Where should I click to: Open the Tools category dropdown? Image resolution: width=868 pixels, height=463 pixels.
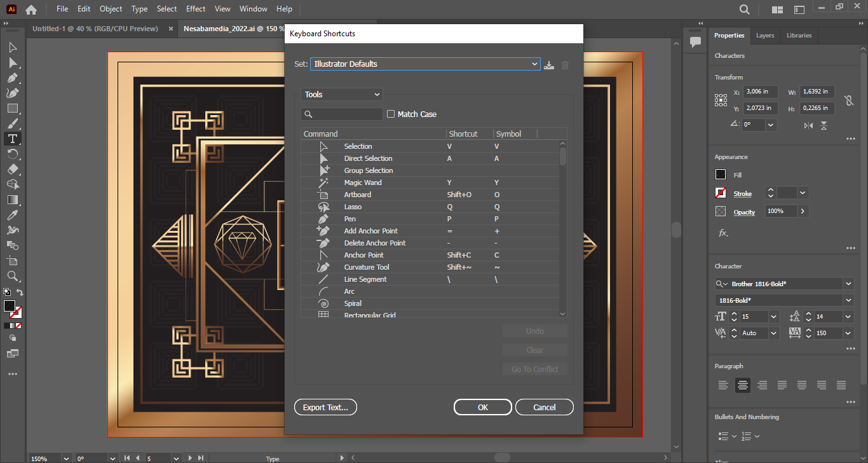[342, 95]
